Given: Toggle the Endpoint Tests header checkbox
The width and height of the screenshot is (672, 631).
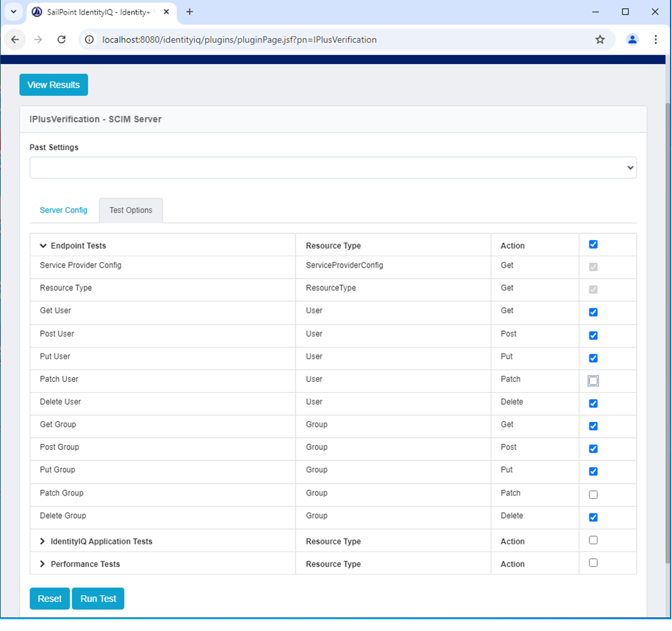Looking at the screenshot, I should pos(594,244).
